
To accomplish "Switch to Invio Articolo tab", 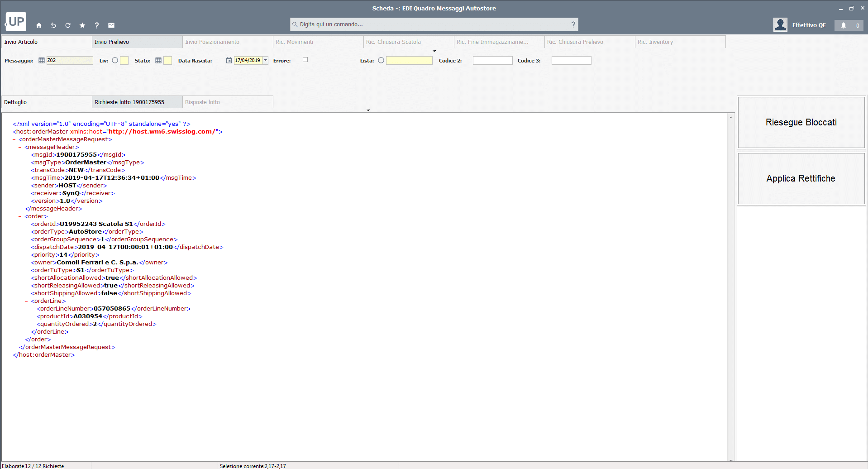I will coord(47,42).
